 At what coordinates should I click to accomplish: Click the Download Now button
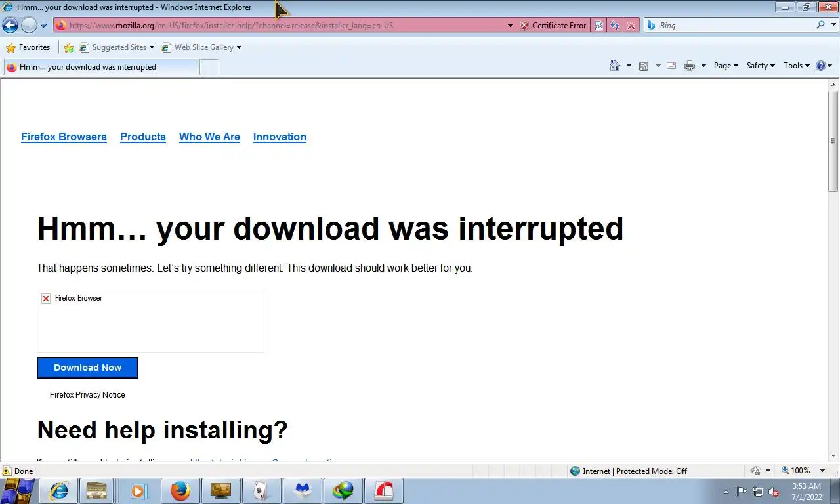87,367
